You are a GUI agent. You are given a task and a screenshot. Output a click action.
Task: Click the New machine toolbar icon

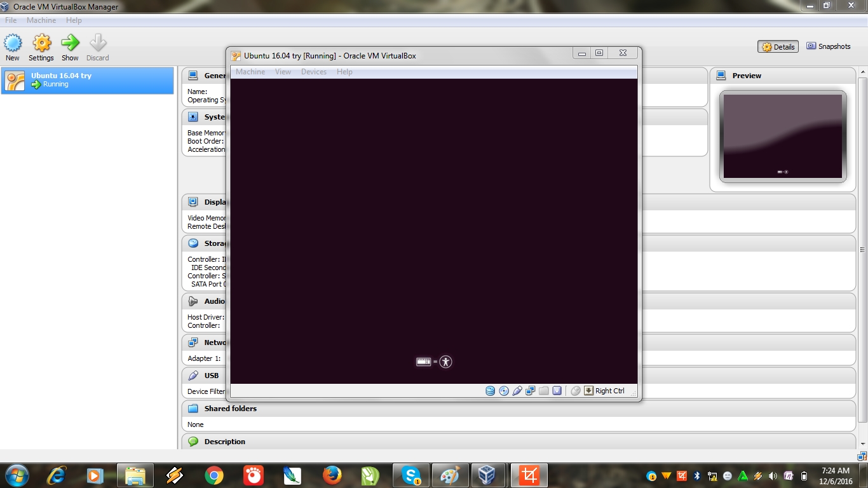click(13, 43)
